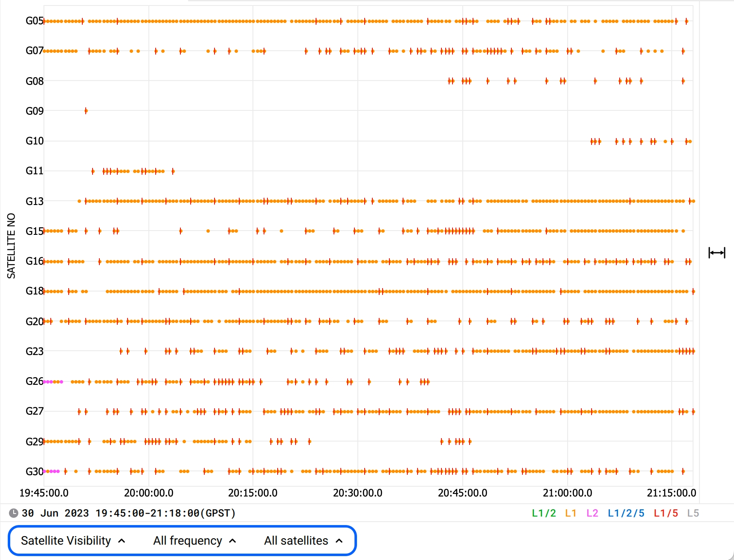Expand the All frequency dropdown

(194, 541)
